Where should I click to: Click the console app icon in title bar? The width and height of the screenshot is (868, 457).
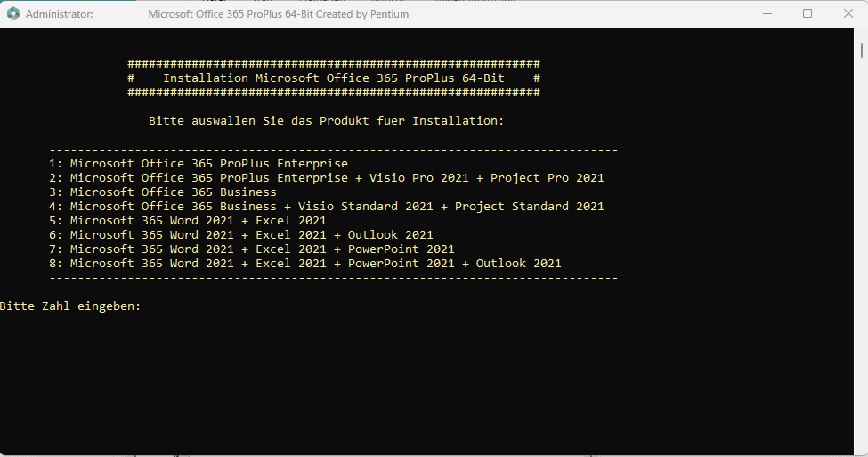pos(12,14)
